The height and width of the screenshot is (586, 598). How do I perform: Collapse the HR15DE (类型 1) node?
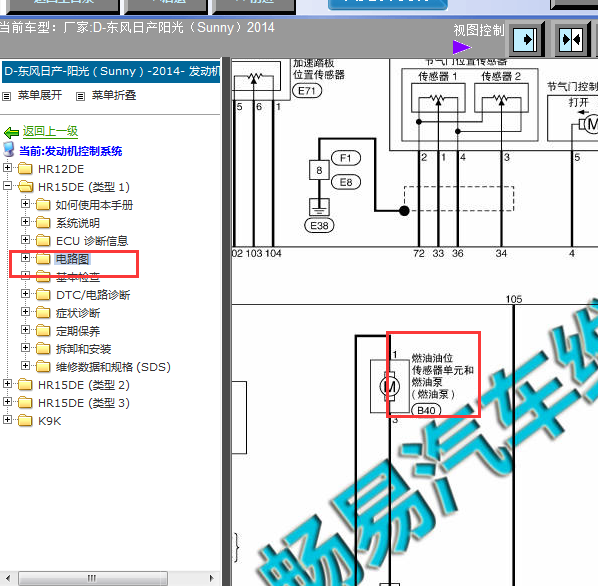[7, 185]
